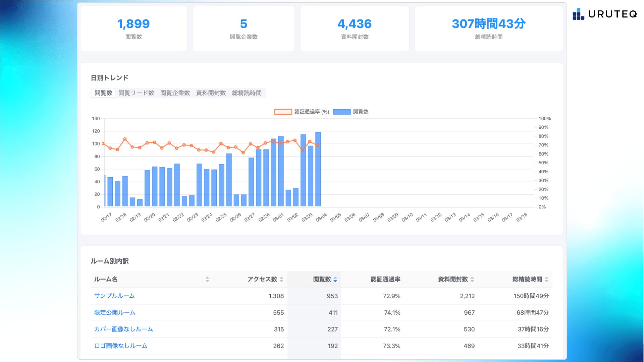Open ロゴ画像なしルーム room link

(x=121, y=346)
